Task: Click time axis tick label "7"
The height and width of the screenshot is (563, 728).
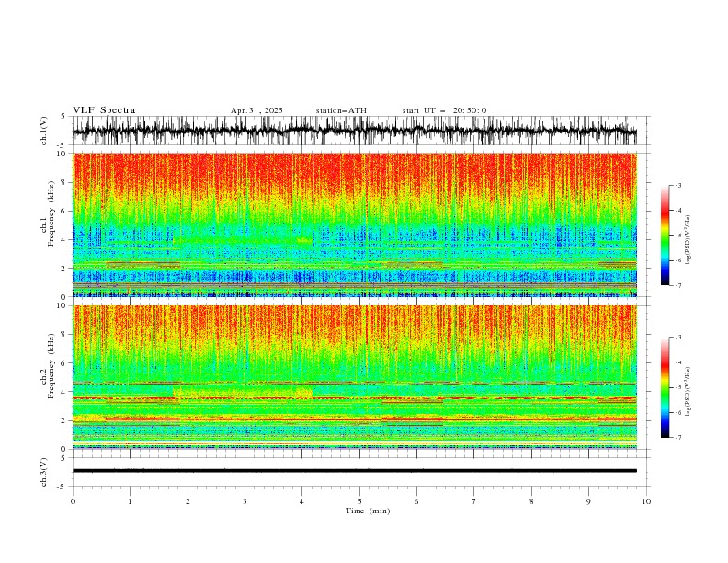Action: pos(474,501)
